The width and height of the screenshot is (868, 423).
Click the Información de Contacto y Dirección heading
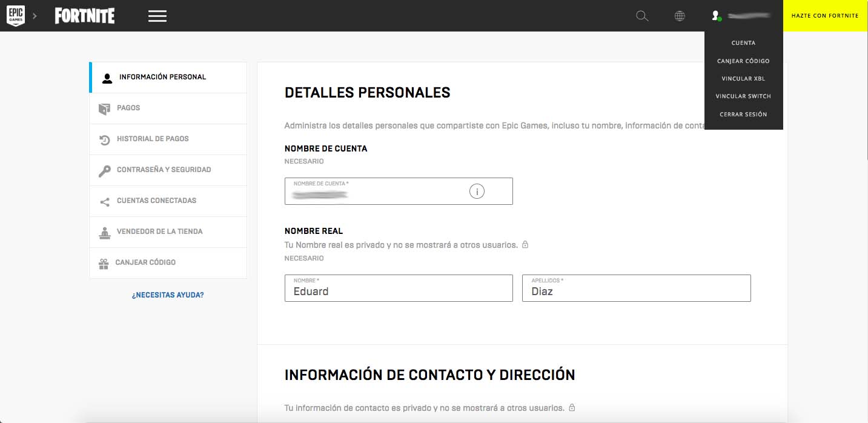point(430,375)
